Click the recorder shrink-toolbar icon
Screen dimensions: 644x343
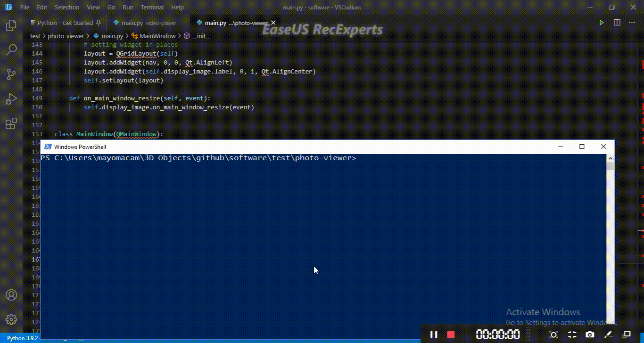[x=572, y=335]
